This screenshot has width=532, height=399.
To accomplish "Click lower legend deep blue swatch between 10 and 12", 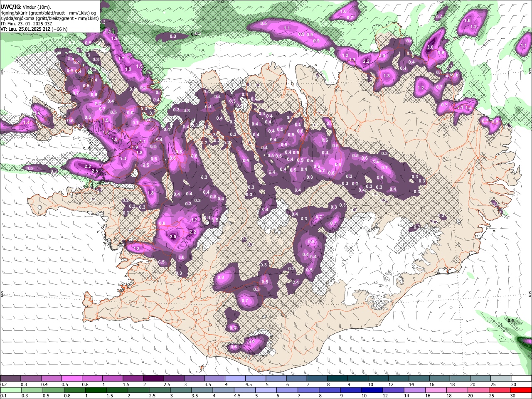I will (x=372, y=390).
